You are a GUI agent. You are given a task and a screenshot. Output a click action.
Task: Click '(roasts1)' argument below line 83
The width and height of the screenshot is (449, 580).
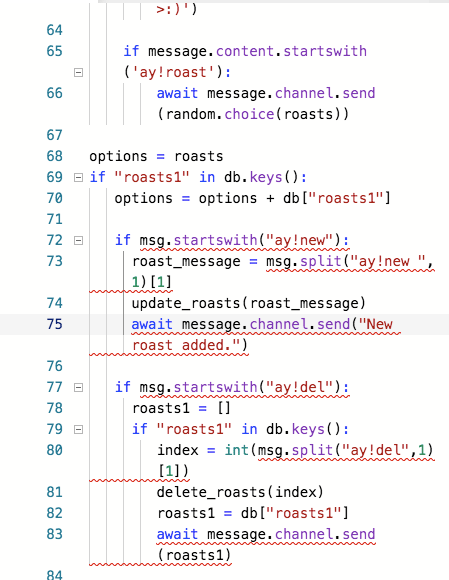point(194,556)
